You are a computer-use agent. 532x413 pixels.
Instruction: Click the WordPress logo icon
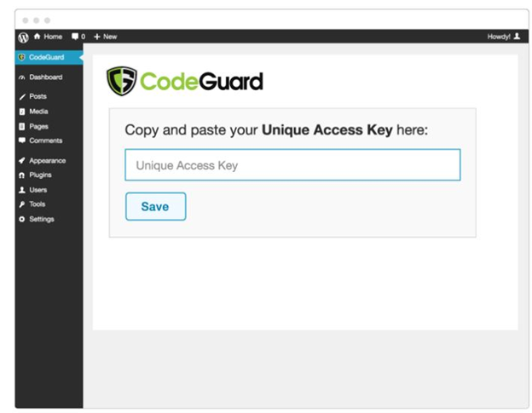pyautogui.click(x=23, y=37)
